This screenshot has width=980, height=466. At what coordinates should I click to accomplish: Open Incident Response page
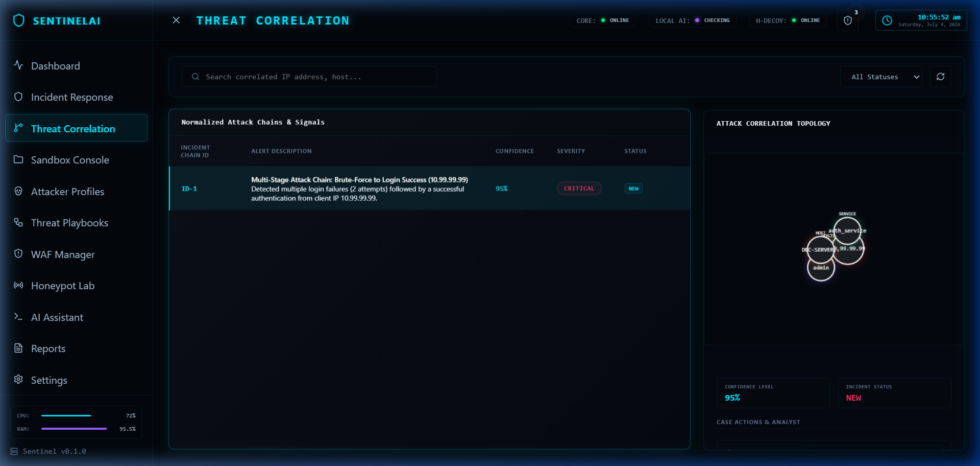[77, 97]
